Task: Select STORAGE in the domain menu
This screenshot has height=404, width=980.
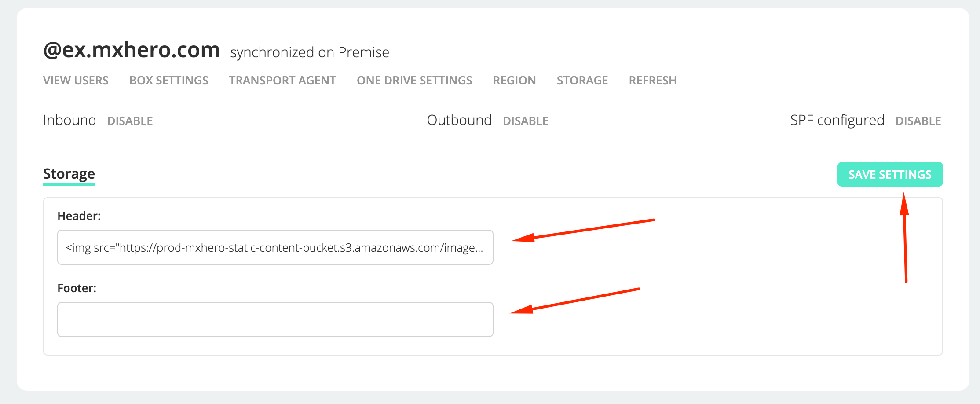Action: pyautogui.click(x=582, y=81)
